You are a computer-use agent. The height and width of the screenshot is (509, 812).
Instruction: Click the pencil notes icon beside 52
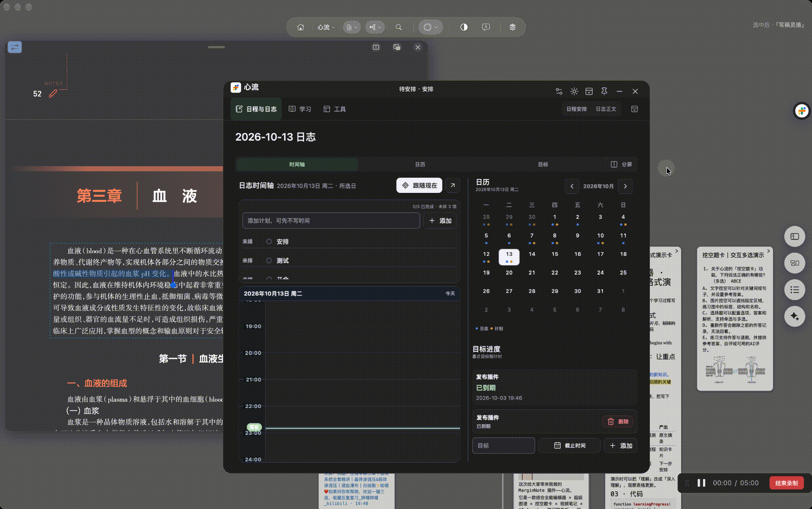(x=53, y=93)
